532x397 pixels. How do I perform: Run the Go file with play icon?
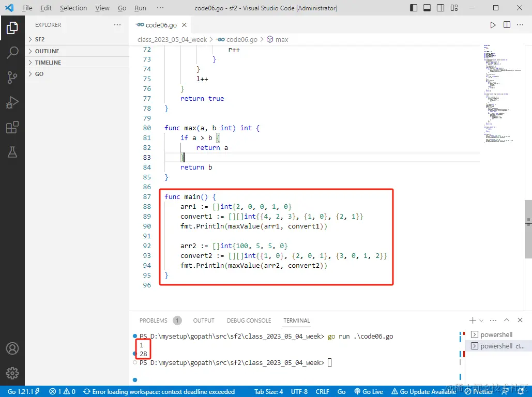493,25
